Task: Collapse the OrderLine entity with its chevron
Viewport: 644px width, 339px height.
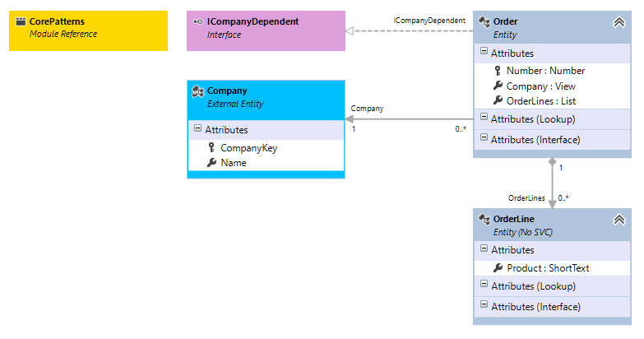Action: pyautogui.click(x=619, y=220)
